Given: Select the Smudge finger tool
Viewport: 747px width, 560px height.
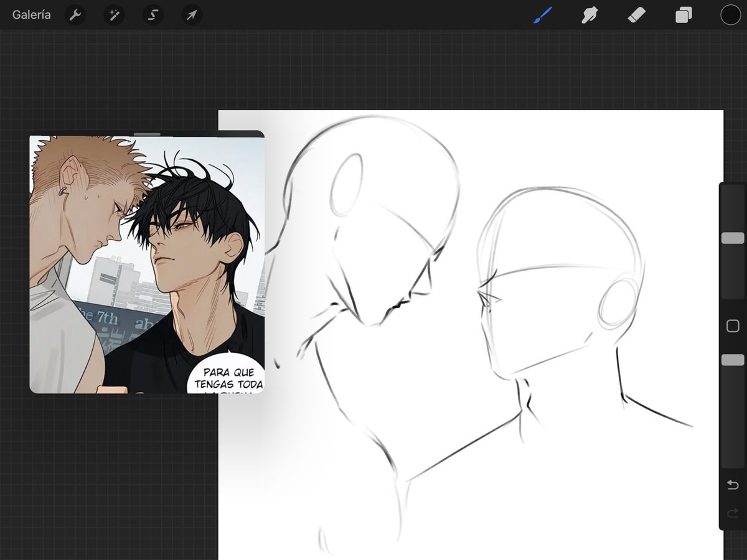Looking at the screenshot, I should coord(590,15).
